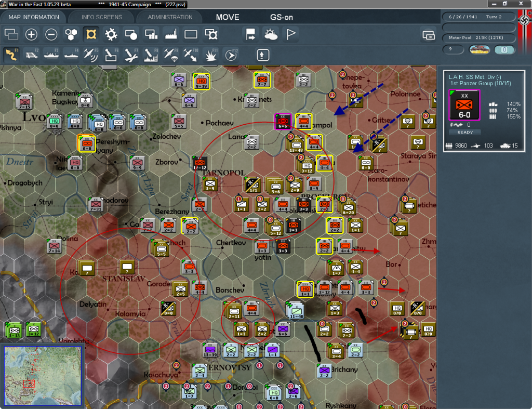Click the window-arrow icon beside date panel
Screen dimensions: 532x409
coord(429,35)
